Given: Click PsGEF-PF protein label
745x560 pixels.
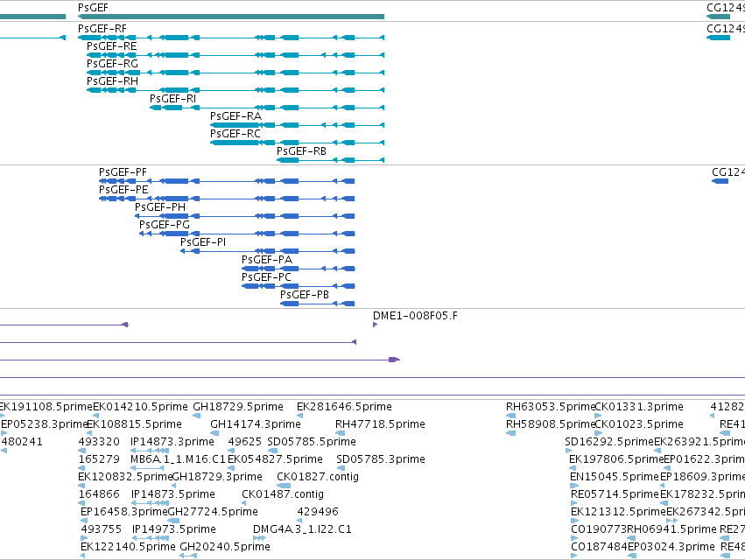Looking at the screenshot, I should 123,172.
